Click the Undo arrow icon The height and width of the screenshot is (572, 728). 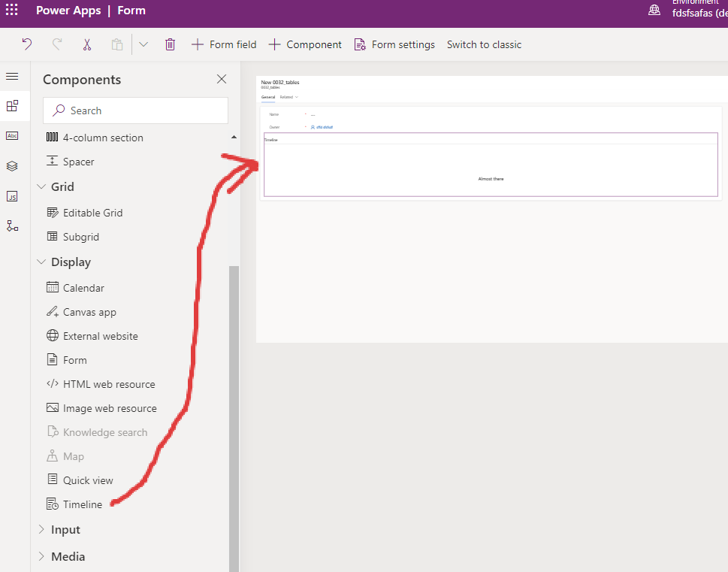click(x=27, y=44)
